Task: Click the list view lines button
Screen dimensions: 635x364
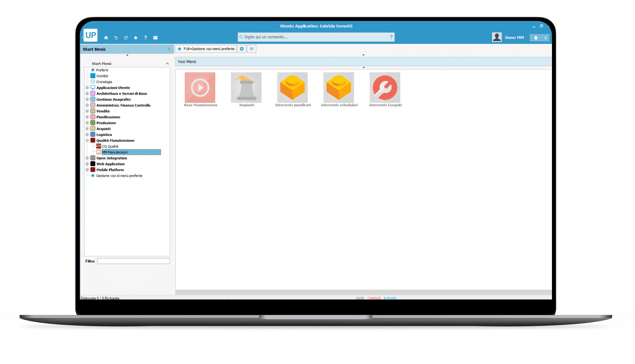Action: [252, 49]
